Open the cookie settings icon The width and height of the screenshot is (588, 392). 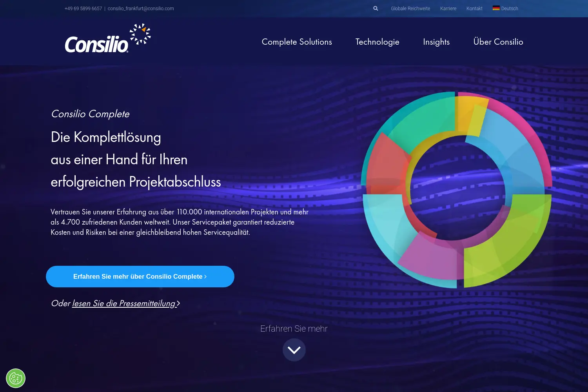coord(16,378)
